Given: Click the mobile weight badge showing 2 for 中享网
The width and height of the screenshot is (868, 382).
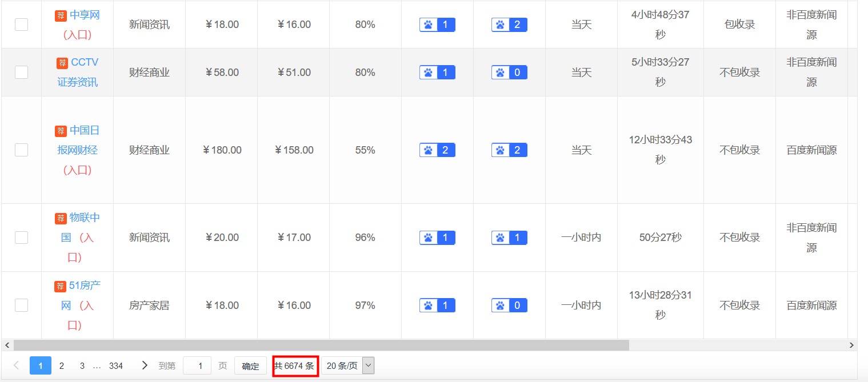Looking at the screenshot, I should pos(509,25).
